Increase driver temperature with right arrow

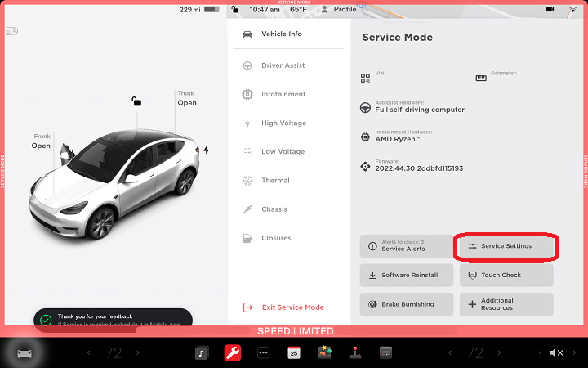[x=137, y=353]
